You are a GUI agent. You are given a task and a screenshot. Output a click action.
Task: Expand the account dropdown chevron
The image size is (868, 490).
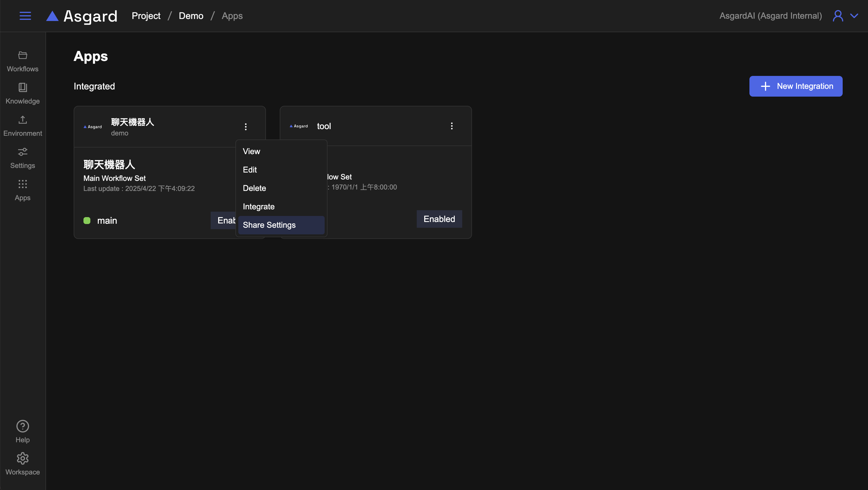(854, 16)
